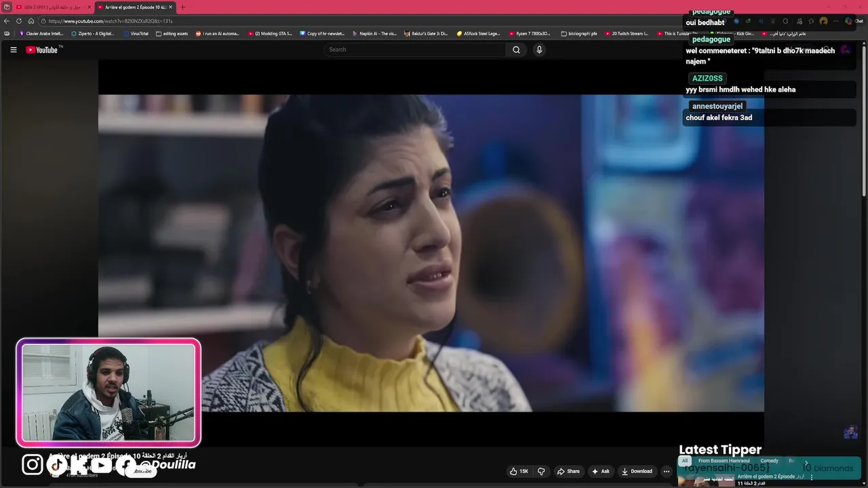Reload the current page

tap(19, 21)
